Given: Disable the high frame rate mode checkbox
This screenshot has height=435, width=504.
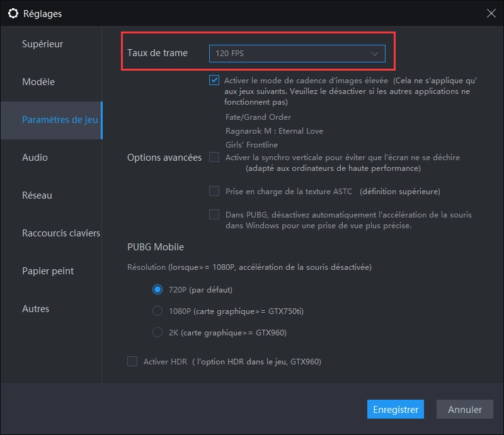Looking at the screenshot, I should [x=214, y=81].
